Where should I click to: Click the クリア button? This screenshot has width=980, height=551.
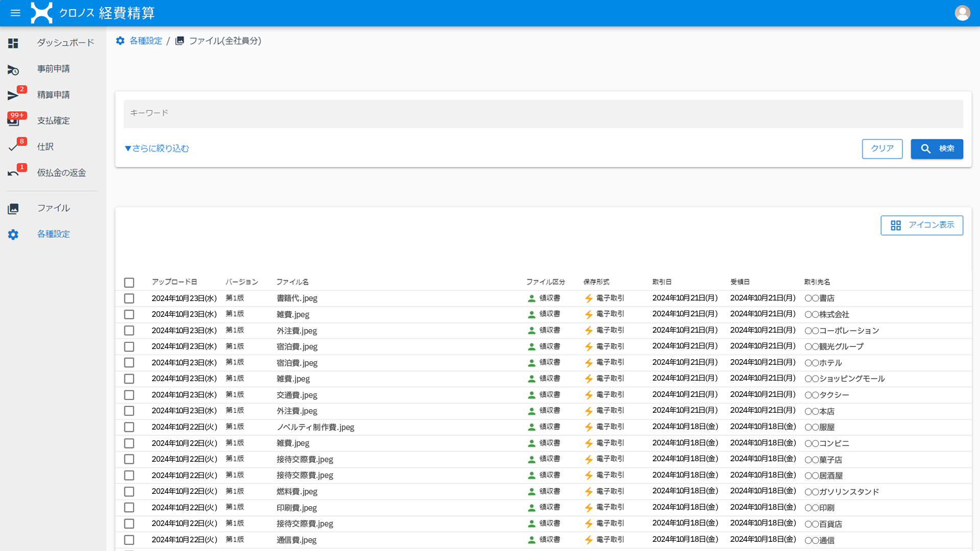coord(882,149)
